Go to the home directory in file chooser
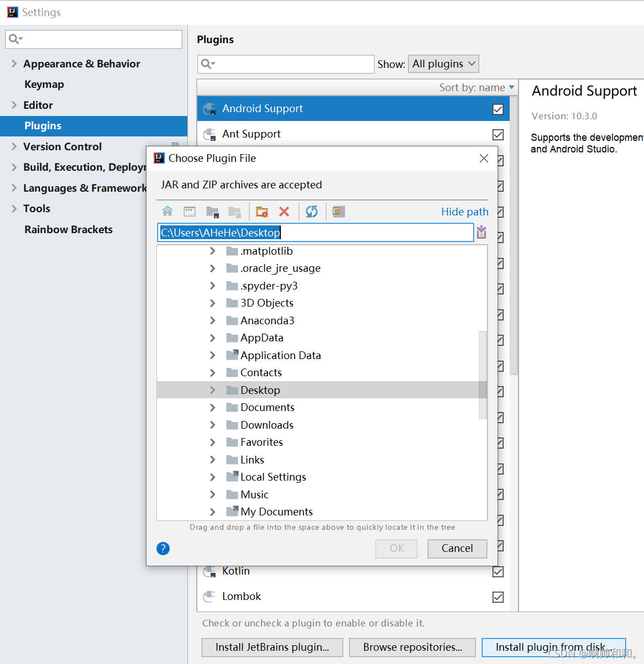The image size is (644, 664). pos(167,211)
